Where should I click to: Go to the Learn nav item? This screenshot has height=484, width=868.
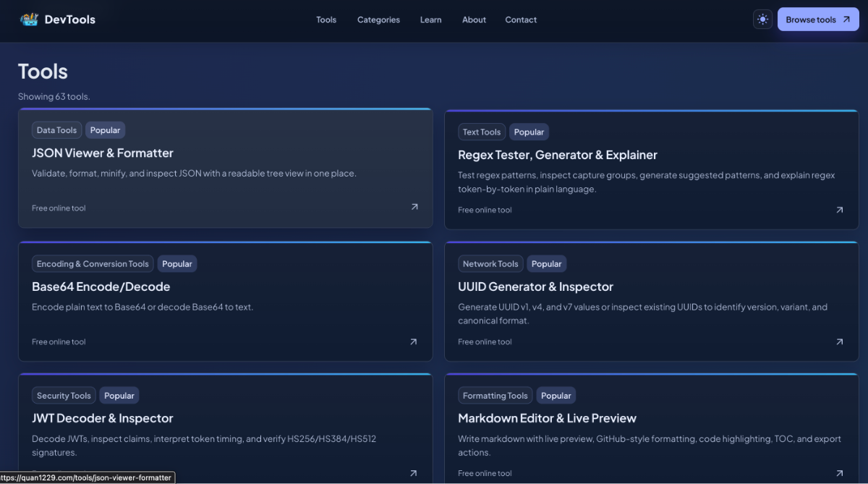click(x=430, y=20)
